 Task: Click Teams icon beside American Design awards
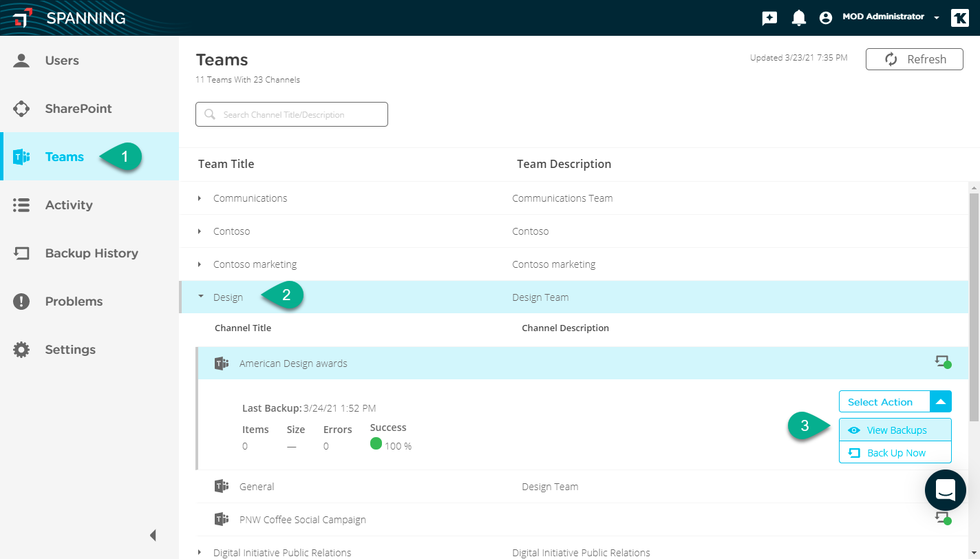[222, 363]
